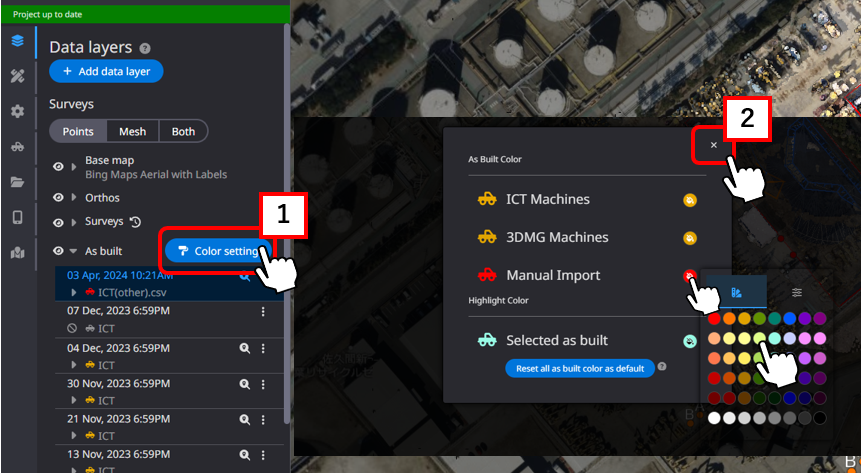The image size is (863, 473).
Task: Open the custom sliders tab in color picker
Action: tap(796, 292)
